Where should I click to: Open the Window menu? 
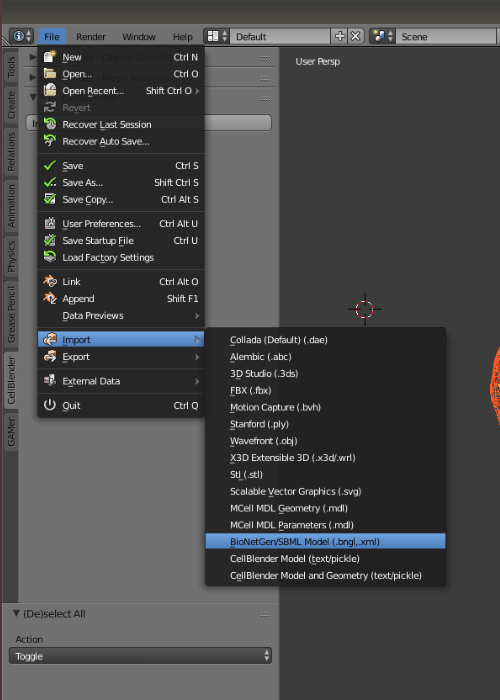tap(139, 37)
